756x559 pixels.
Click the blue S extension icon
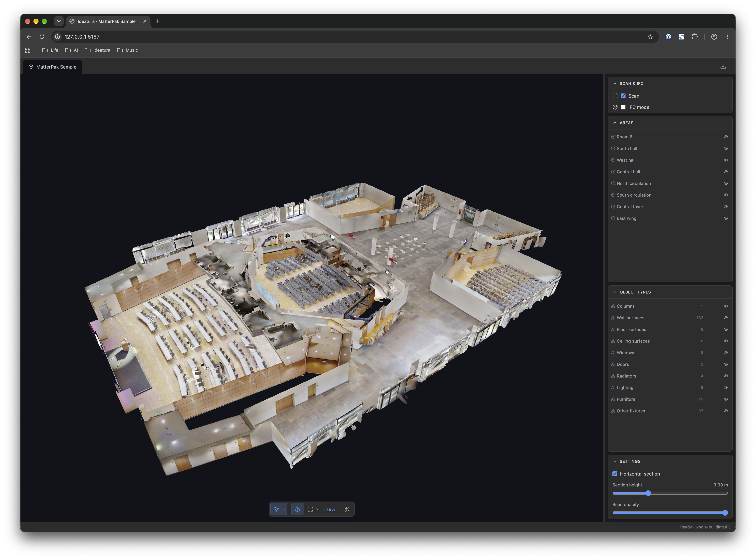pyautogui.click(x=681, y=37)
